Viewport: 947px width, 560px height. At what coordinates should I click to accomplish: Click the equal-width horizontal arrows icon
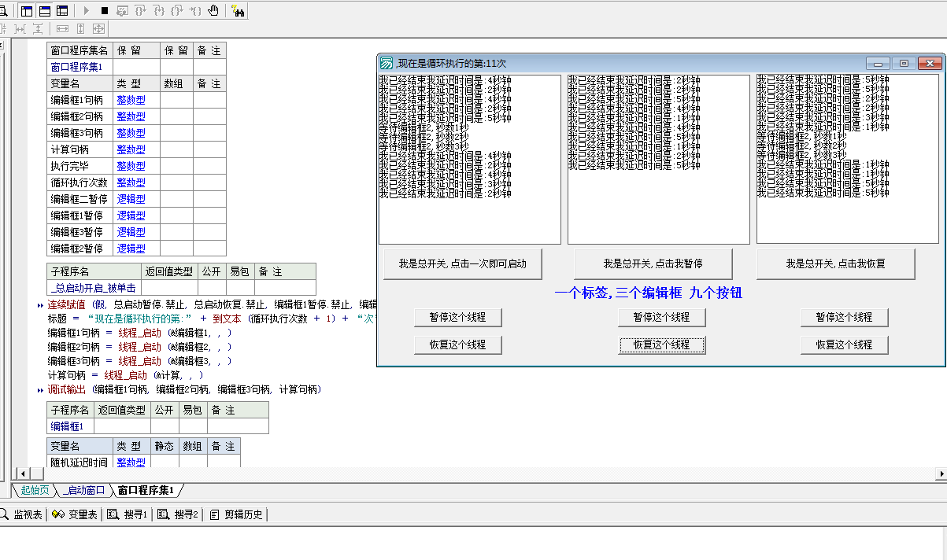click(62, 28)
